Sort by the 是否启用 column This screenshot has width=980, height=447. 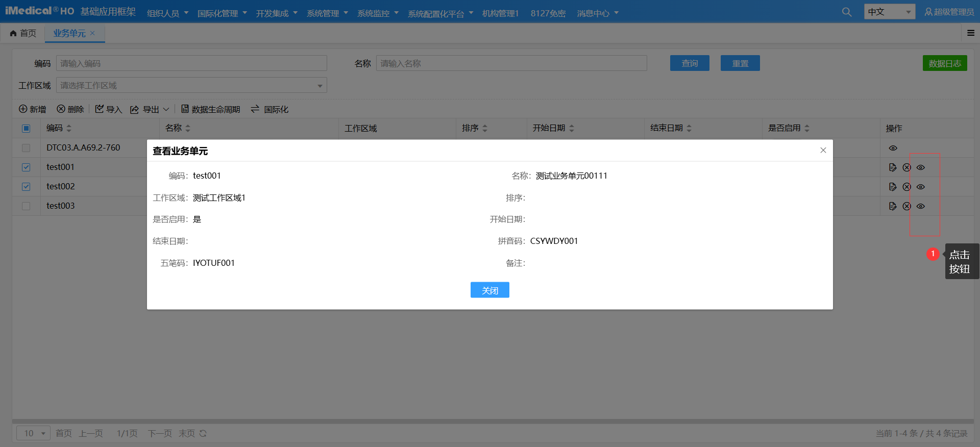coord(807,128)
